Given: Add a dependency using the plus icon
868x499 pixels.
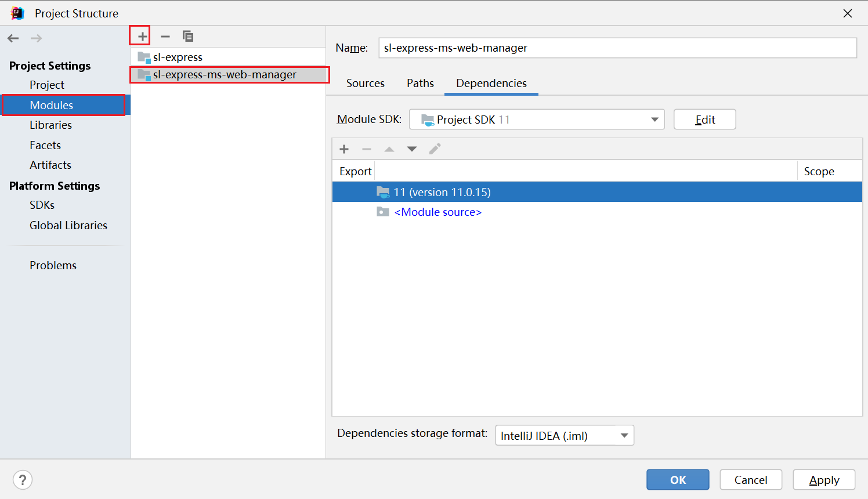Looking at the screenshot, I should click(x=344, y=149).
